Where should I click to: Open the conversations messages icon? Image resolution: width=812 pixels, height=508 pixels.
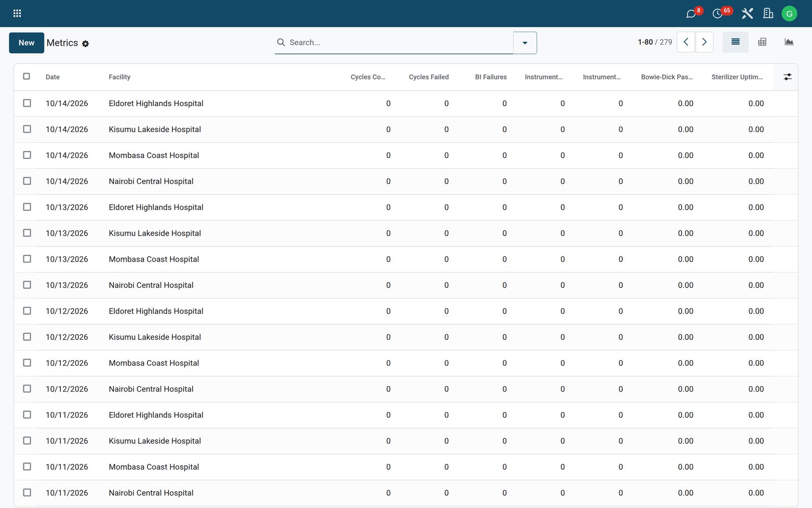pyautogui.click(x=691, y=14)
